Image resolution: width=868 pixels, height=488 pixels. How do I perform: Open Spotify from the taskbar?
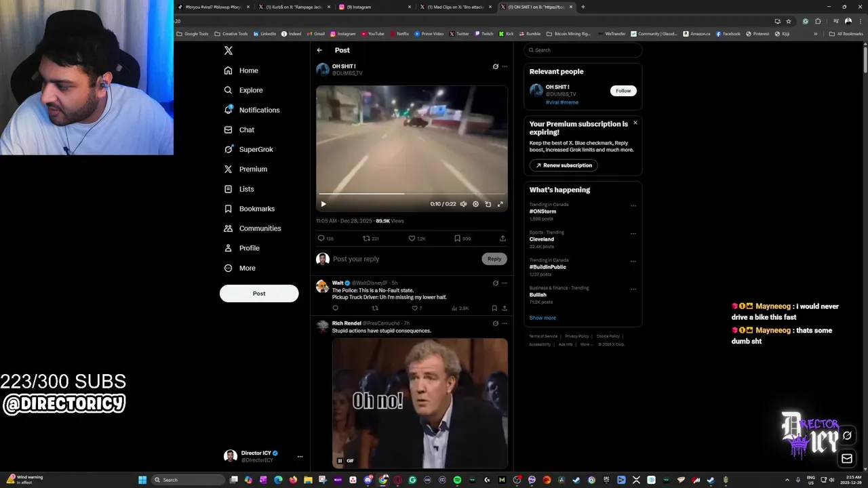click(457, 480)
